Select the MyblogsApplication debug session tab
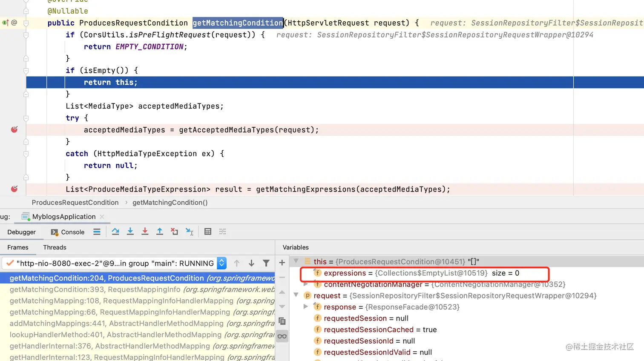 63,217
